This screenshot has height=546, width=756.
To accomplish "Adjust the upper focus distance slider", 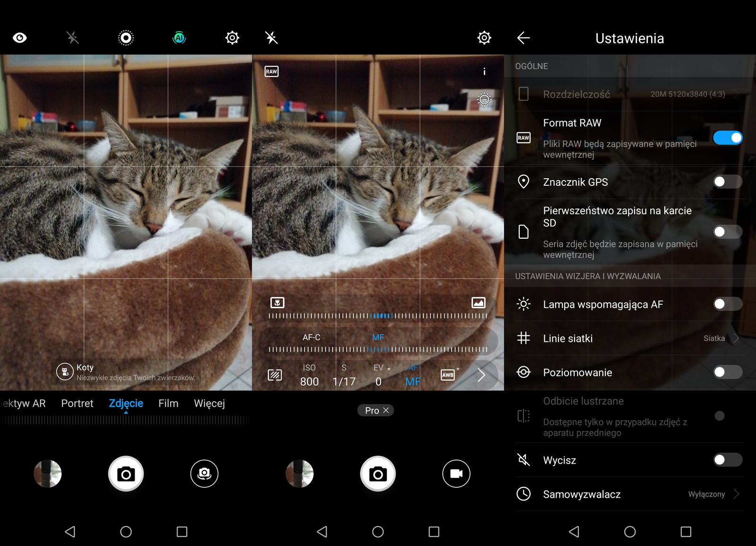I will [378, 316].
